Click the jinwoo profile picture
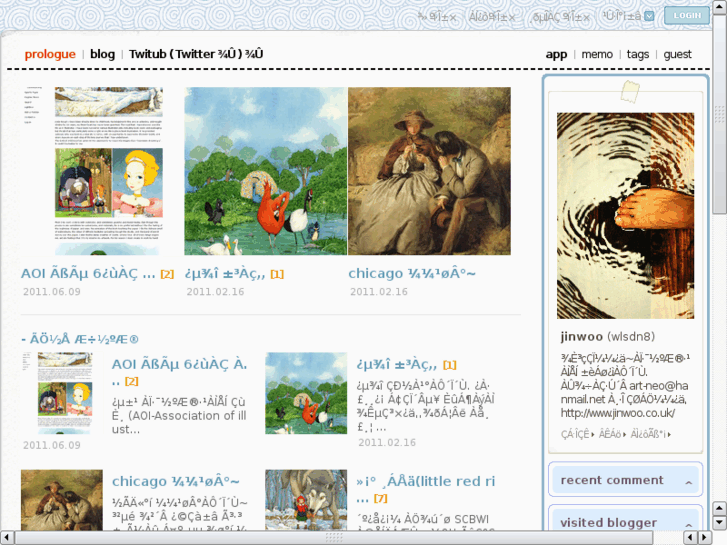Viewport: 727px width, 545px height. [625, 216]
